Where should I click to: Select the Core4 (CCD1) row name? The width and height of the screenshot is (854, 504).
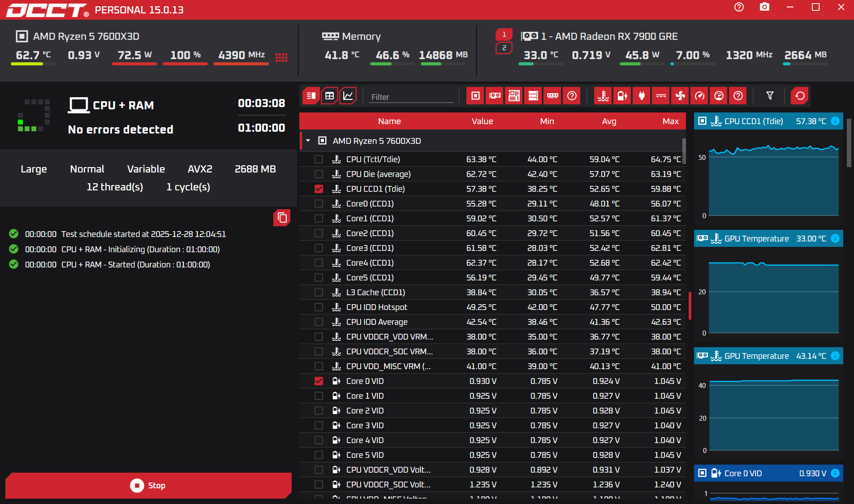[x=370, y=263]
